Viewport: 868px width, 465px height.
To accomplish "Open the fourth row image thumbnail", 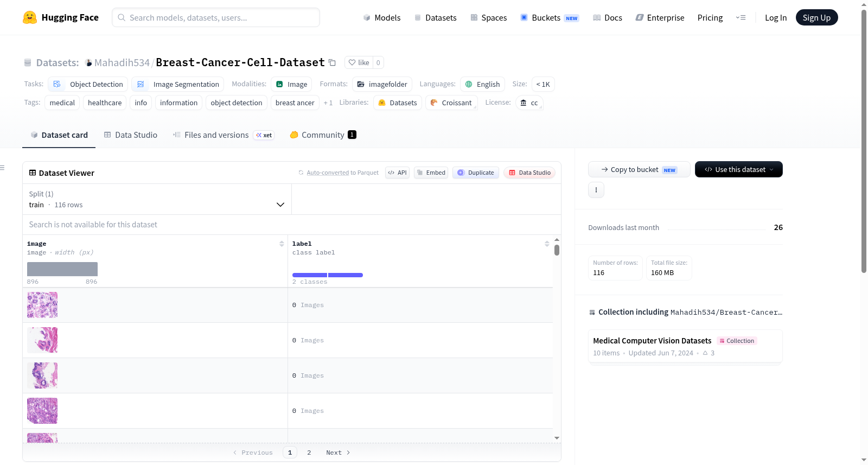I will tap(42, 411).
